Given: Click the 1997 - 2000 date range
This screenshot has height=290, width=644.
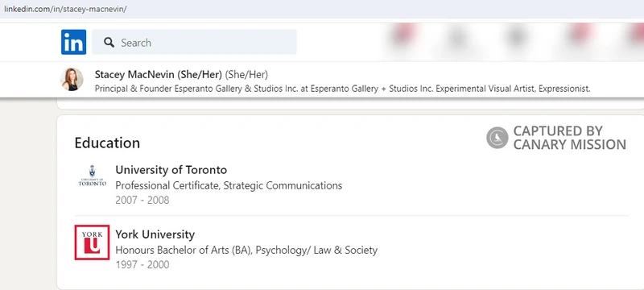Looking at the screenshot, I should (x=142, y=264).
